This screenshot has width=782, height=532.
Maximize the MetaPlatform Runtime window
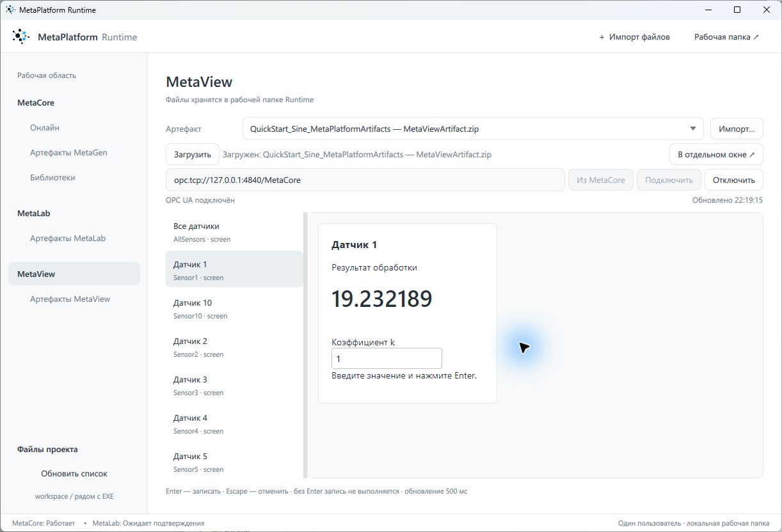[737, 10]
